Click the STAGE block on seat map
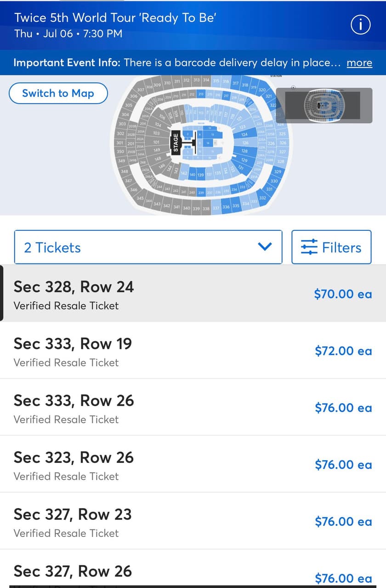This screenshot has width=386, height=588. (175, 143)
